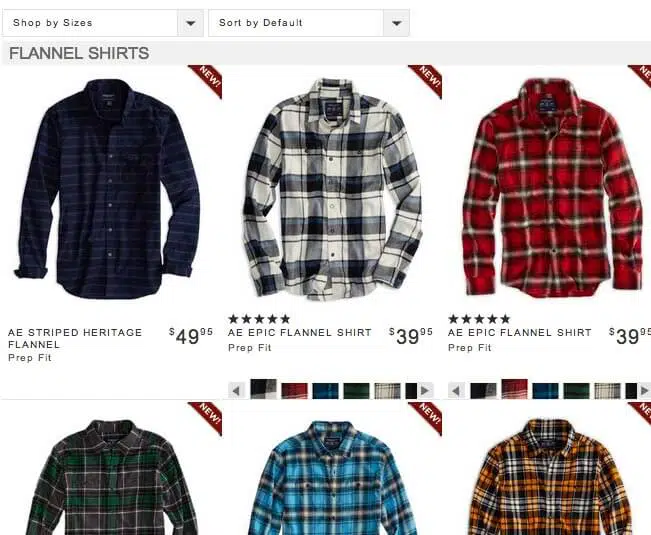Select green swatch under red plaid shirt
This screenshot has width=651, height=535.
coord(576,391)
